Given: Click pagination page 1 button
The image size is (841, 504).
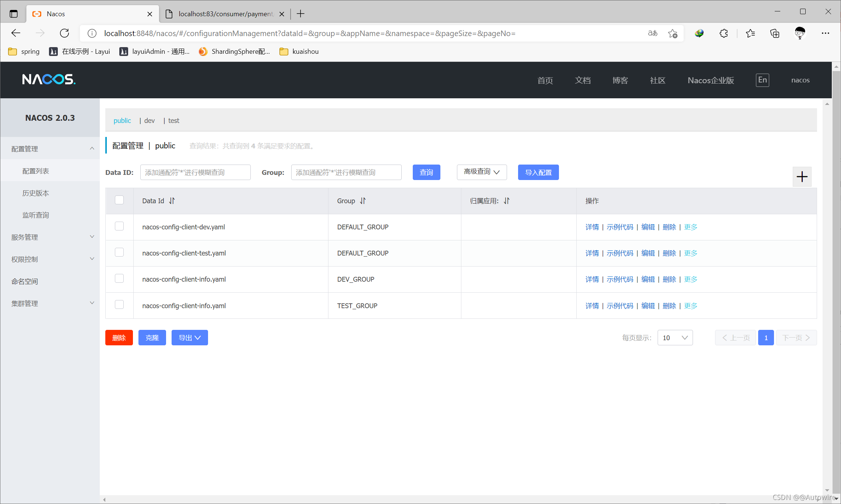Looking at the screenshot, I should (x=766, y=338).
